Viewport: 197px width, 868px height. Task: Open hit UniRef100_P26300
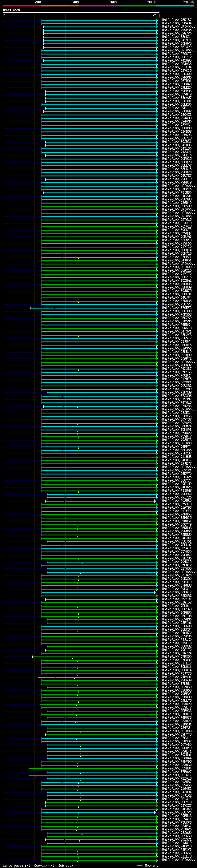click(176, 74)
